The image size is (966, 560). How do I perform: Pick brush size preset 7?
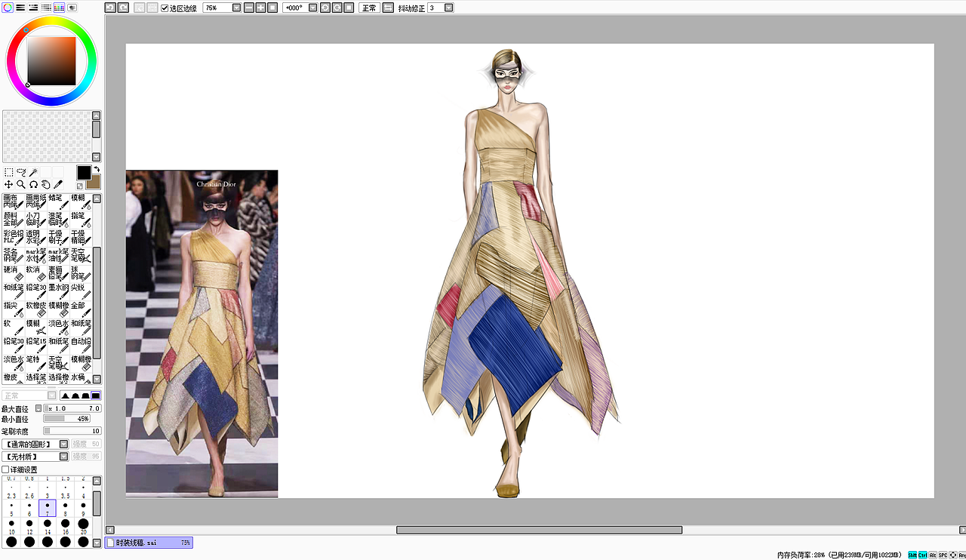point(48,508)
